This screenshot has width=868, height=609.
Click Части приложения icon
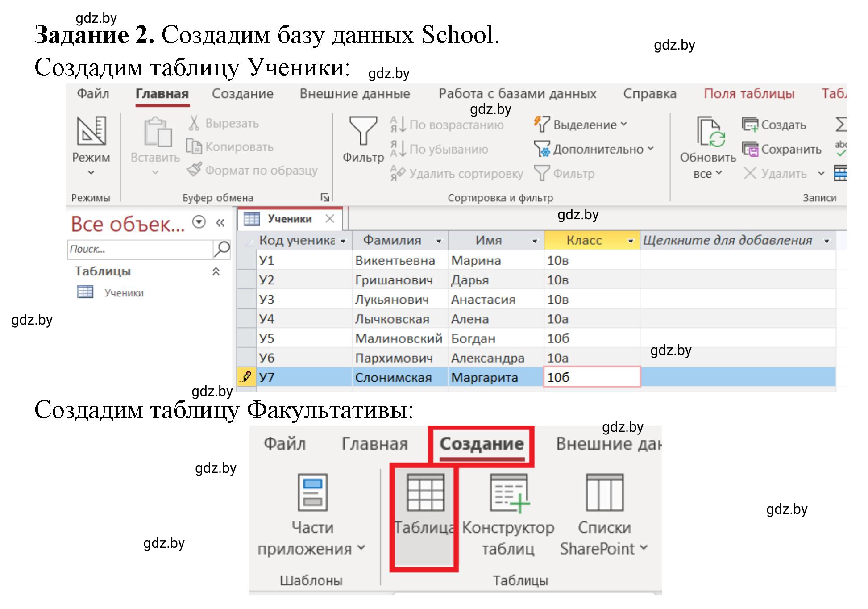coord(312,492)
